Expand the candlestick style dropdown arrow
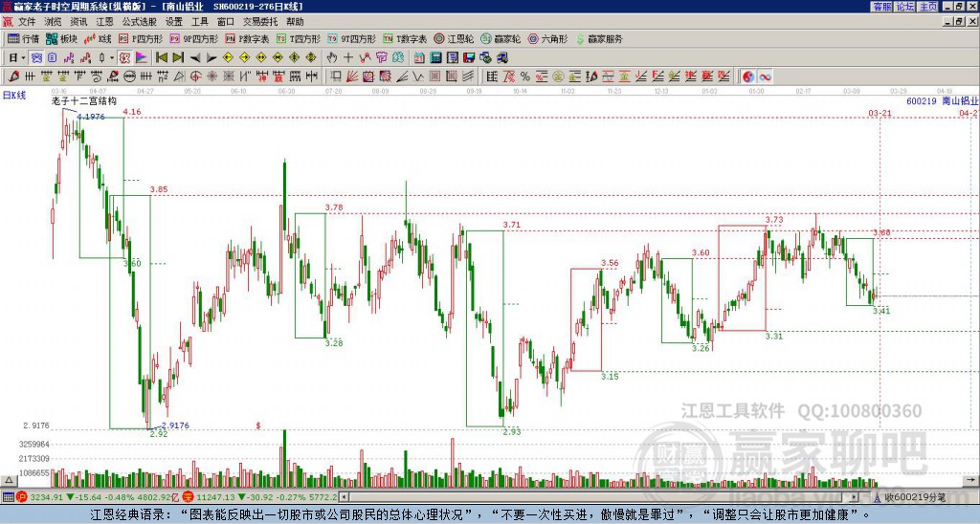The height and width of the screenshot is (524, 980). coord(112,58)
